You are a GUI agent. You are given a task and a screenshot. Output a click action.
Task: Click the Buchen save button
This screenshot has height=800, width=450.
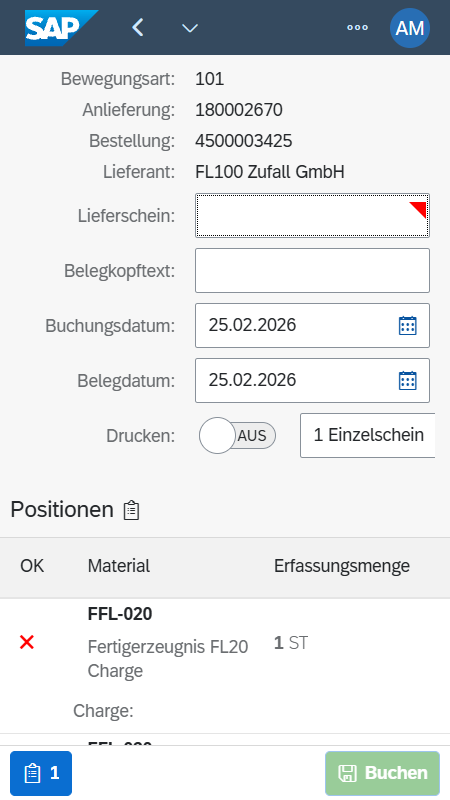pos(383,773)
